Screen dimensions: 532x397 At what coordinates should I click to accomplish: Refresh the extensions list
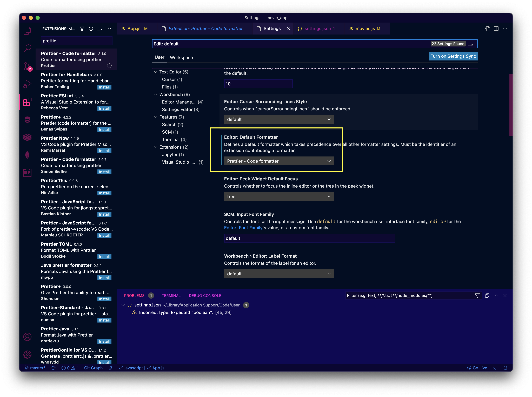coord(91,29)
